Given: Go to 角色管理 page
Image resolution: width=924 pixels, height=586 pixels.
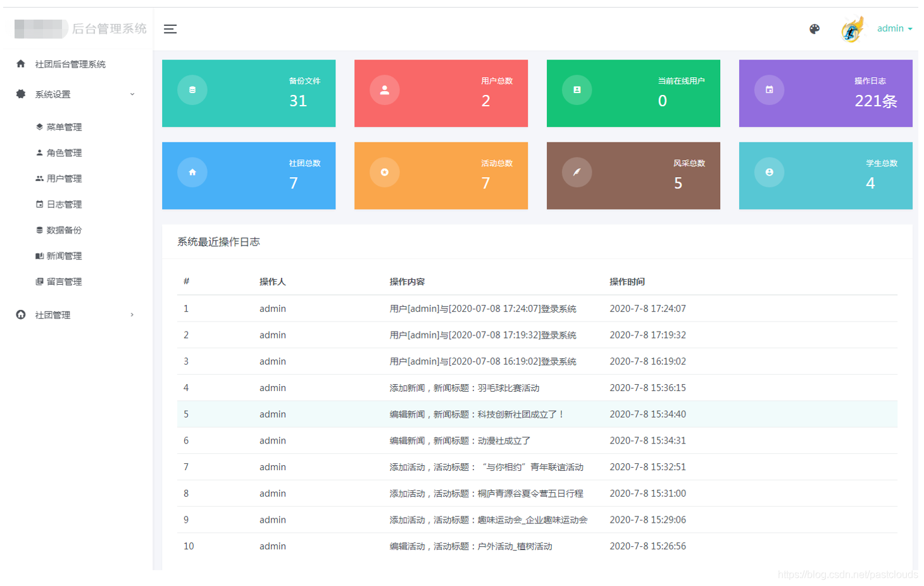Looking at the screenshot, I should tap(64, 153).
